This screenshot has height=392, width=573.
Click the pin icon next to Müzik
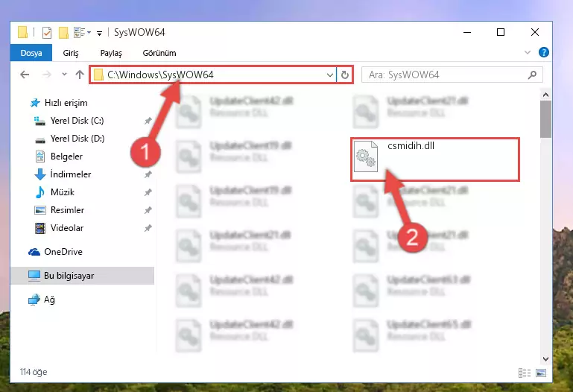(148, 192)
